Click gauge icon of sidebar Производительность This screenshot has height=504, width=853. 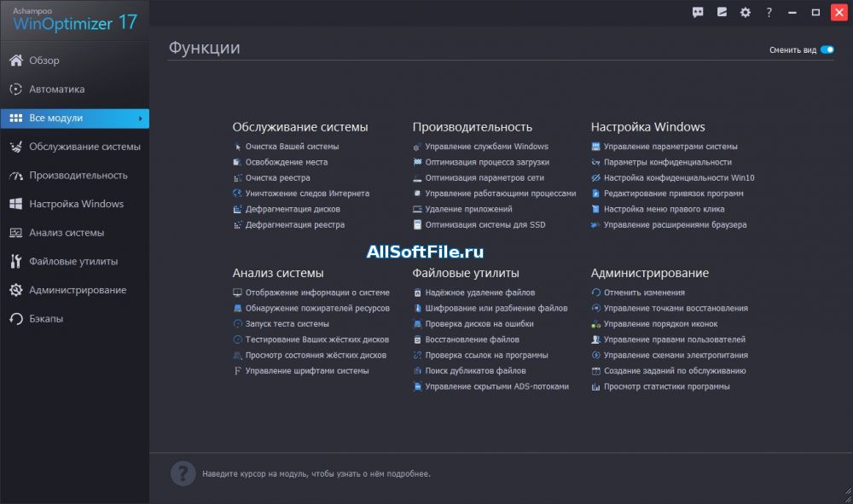(15, 176)
